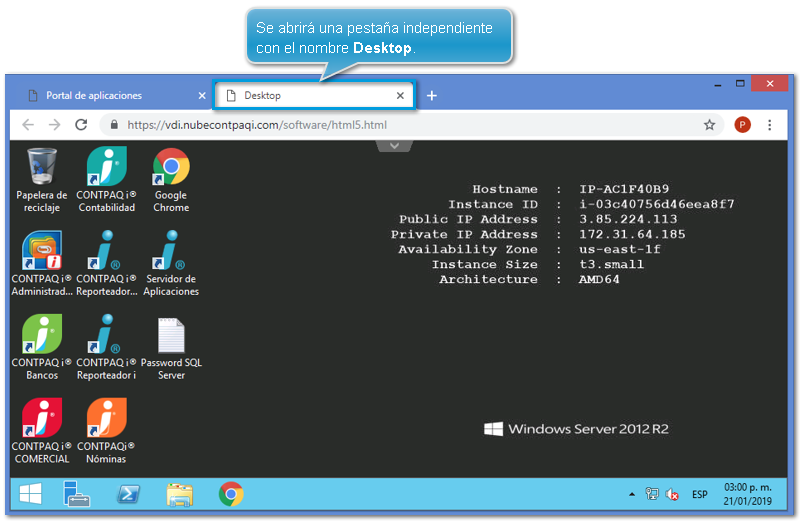Select the Desktop browser tab
This screenshot has height=524, width=803.
click(x=314, y=95)
